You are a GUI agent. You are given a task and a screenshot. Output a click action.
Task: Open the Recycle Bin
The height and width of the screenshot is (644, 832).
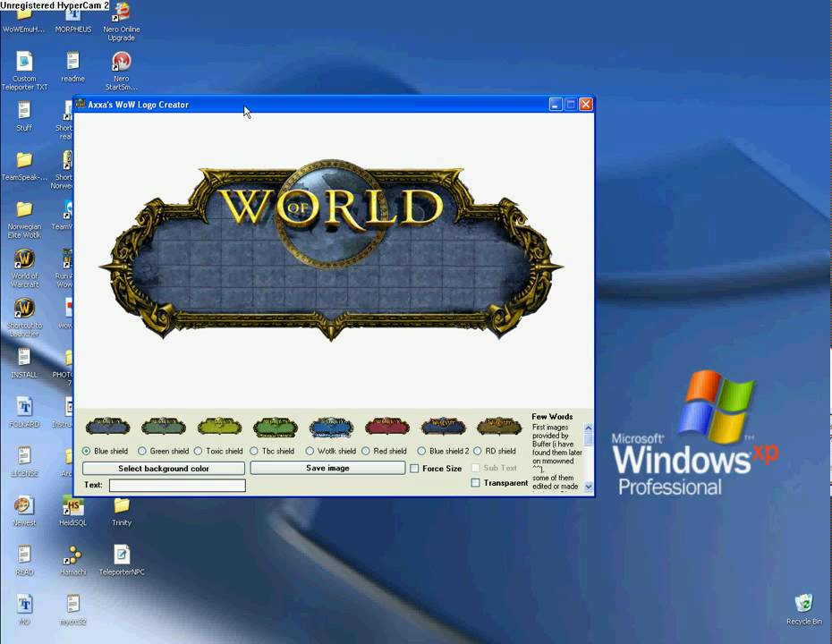pos(804,609)
